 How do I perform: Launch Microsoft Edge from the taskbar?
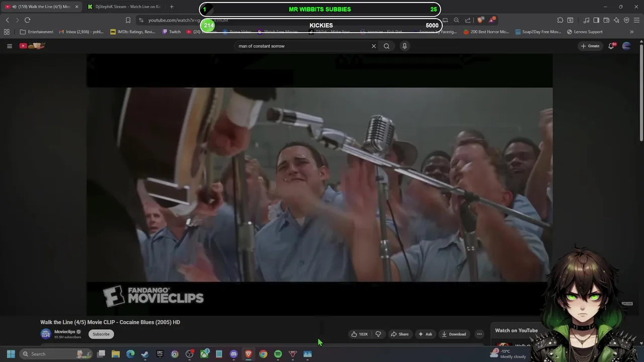[130, 354]
